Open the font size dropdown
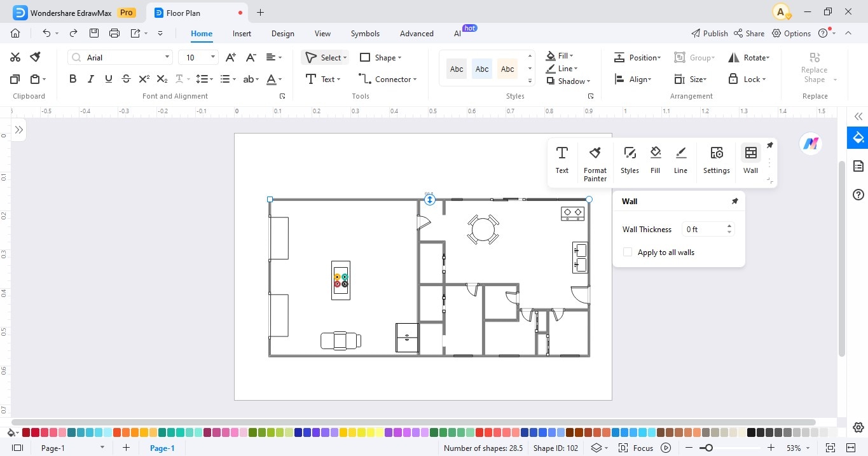 (x=213, y=57)
